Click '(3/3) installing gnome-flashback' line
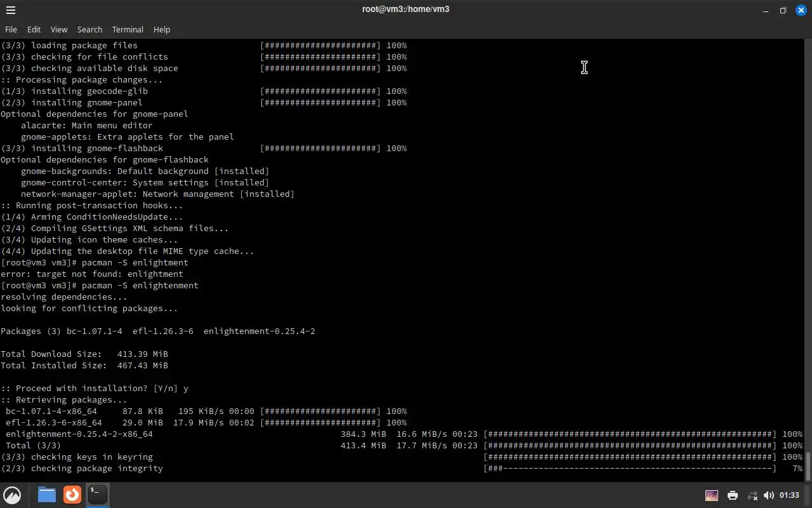Screen dimensions: 812x508 pos(204,149)
